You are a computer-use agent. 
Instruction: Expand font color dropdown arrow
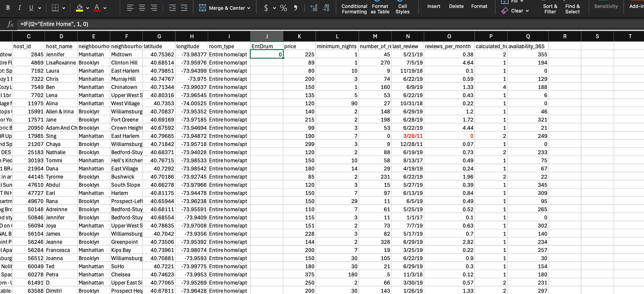[105, 8]
